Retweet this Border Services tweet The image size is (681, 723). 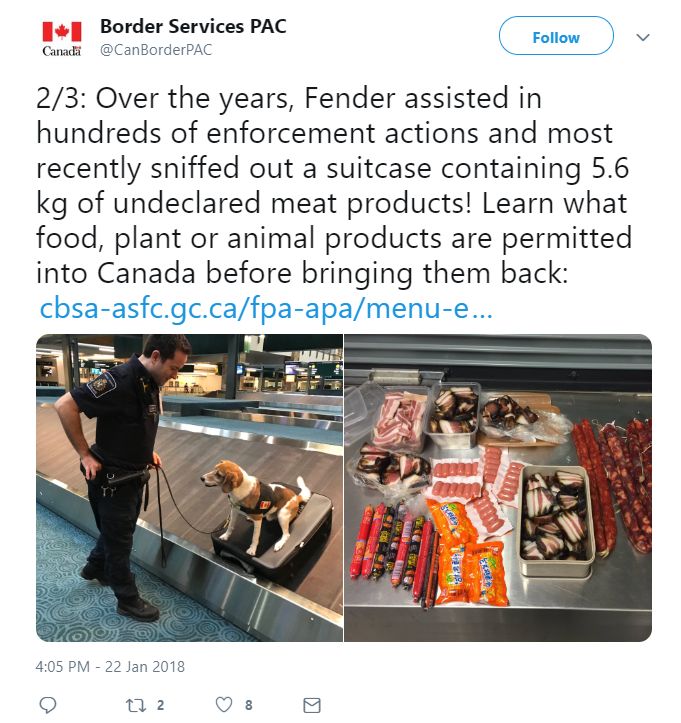coord(136,705)
